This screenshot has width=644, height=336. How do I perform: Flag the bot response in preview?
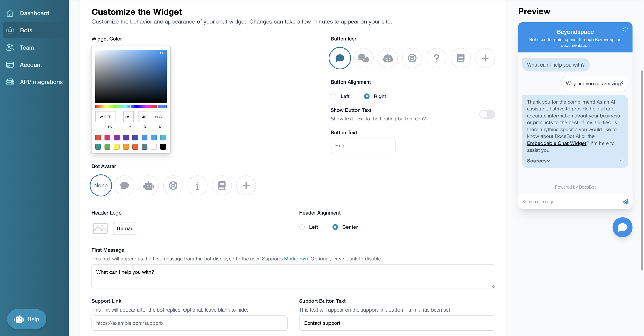tap(621, 160)
